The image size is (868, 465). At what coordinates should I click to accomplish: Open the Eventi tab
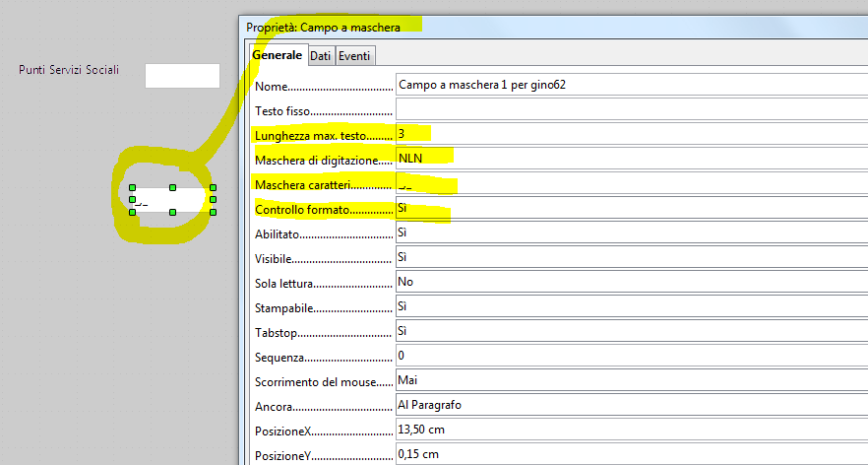coord(355,56)
